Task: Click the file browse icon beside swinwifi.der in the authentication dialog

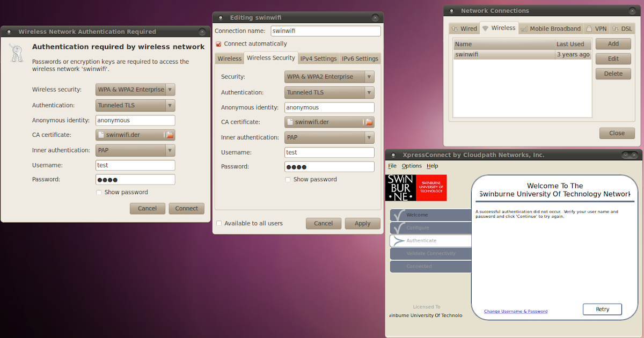Action: 169,135
